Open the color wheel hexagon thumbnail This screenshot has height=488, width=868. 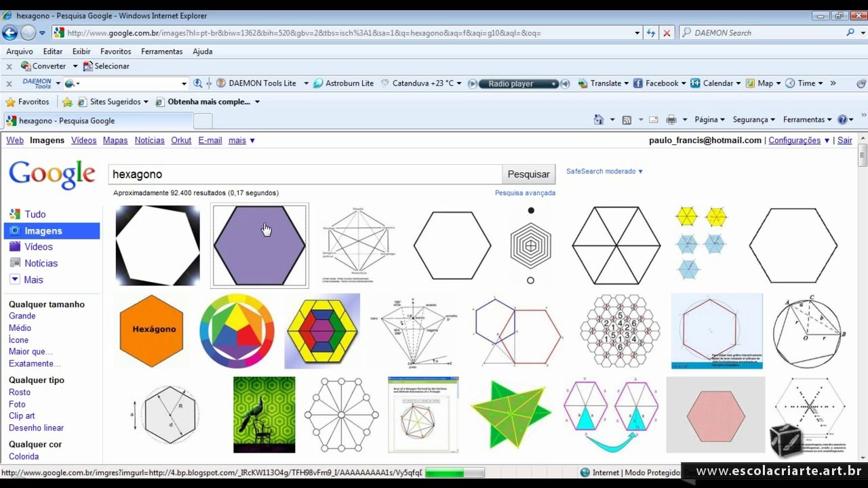point(237,331)
